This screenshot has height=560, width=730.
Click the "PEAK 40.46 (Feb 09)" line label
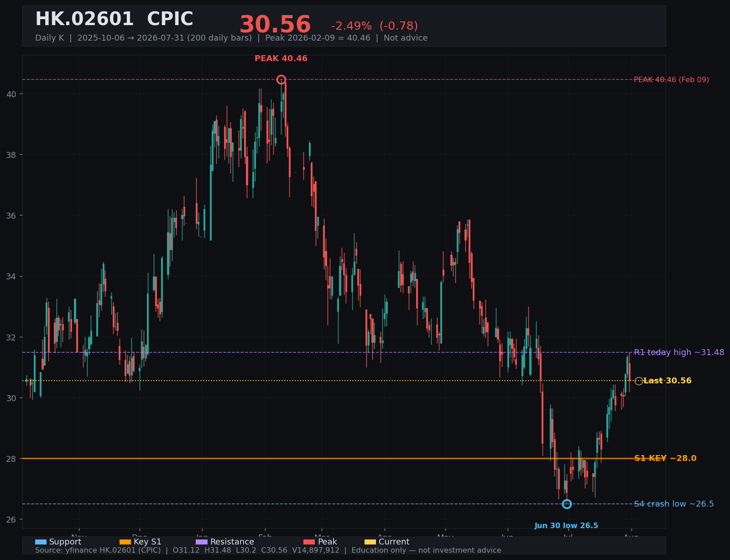tap(672, 80)
